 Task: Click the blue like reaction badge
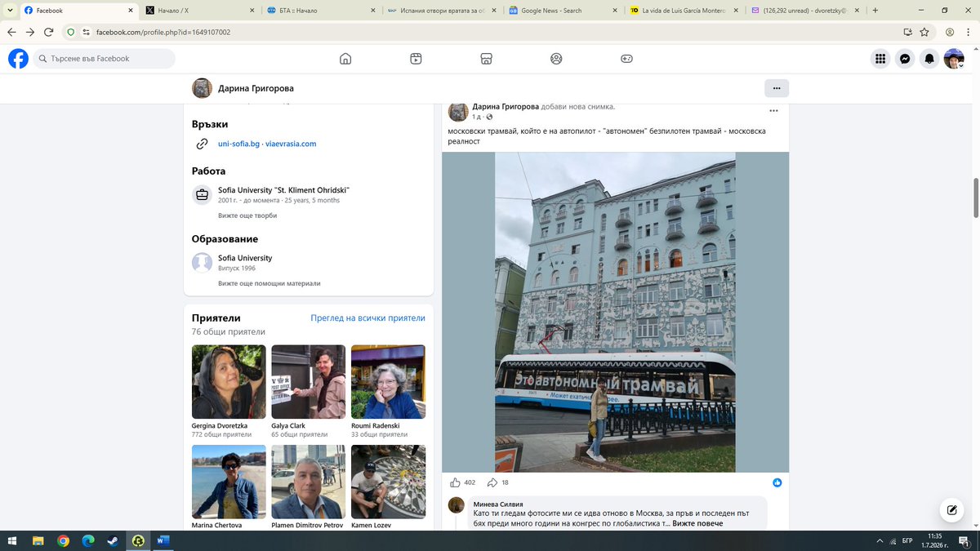coord(777,482)
